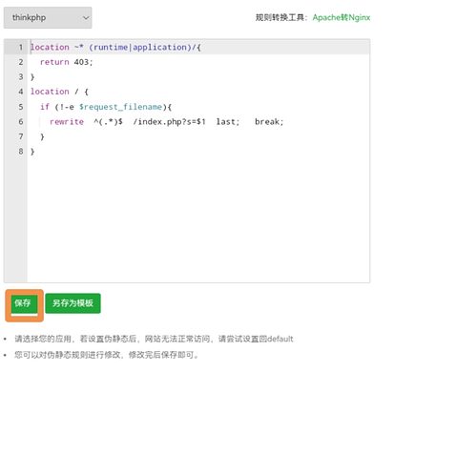Screen dimensions: 456x476
Task: Select line number 2 in gutter
Action: (21, 62)
